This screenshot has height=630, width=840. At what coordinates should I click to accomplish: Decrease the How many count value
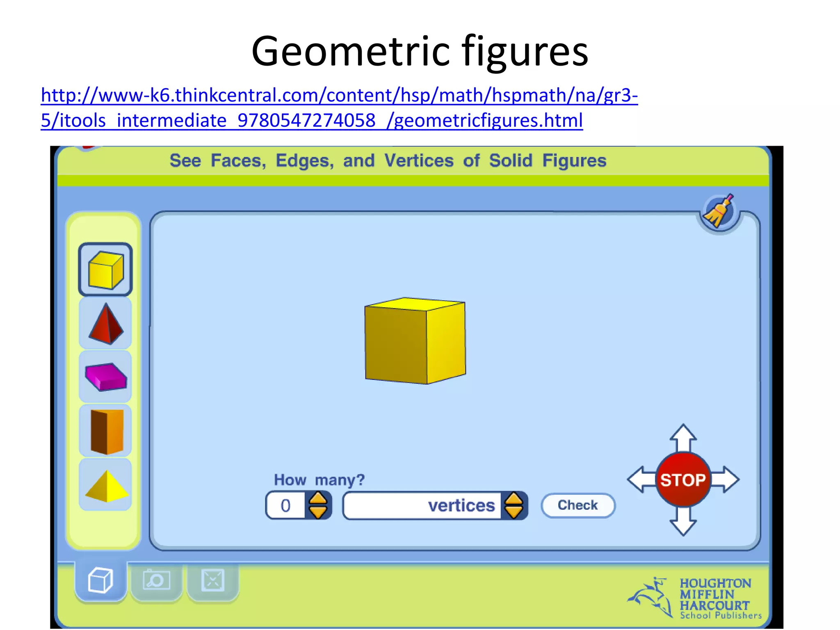(318, 512)
